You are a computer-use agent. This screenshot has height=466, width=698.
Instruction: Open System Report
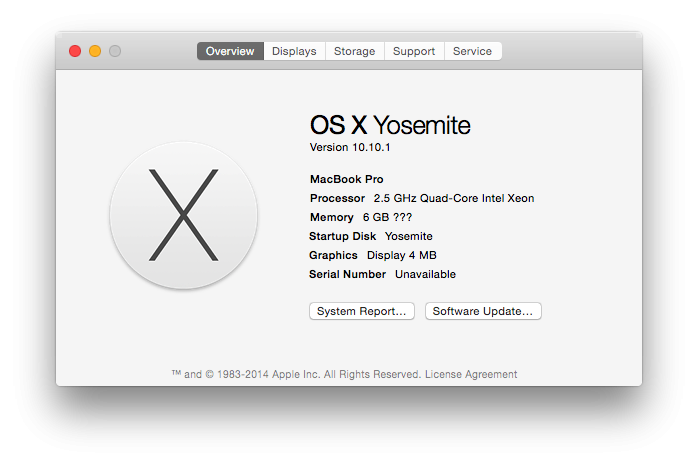point(362,311)
